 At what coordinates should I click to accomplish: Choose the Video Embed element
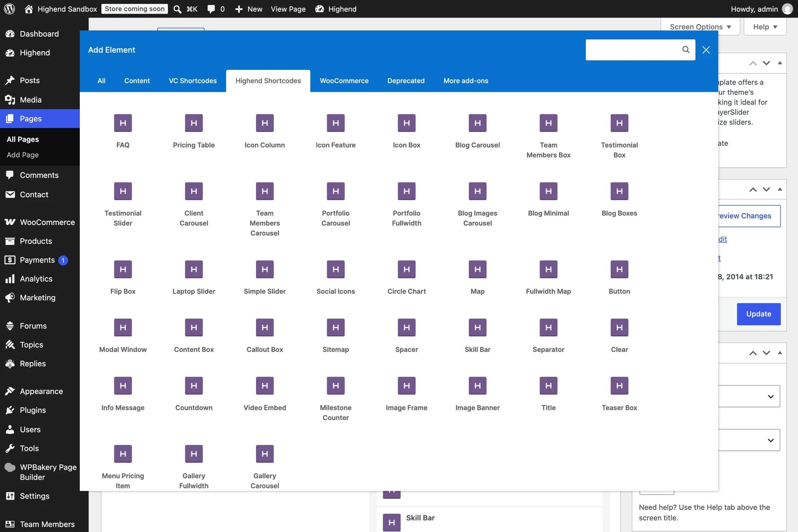[265, 394]
